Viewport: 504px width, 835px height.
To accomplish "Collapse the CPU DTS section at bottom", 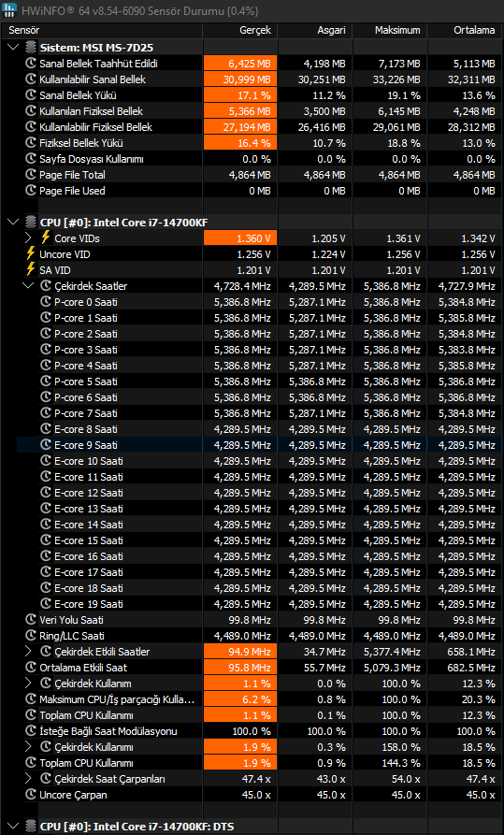I will pos(13,826).
